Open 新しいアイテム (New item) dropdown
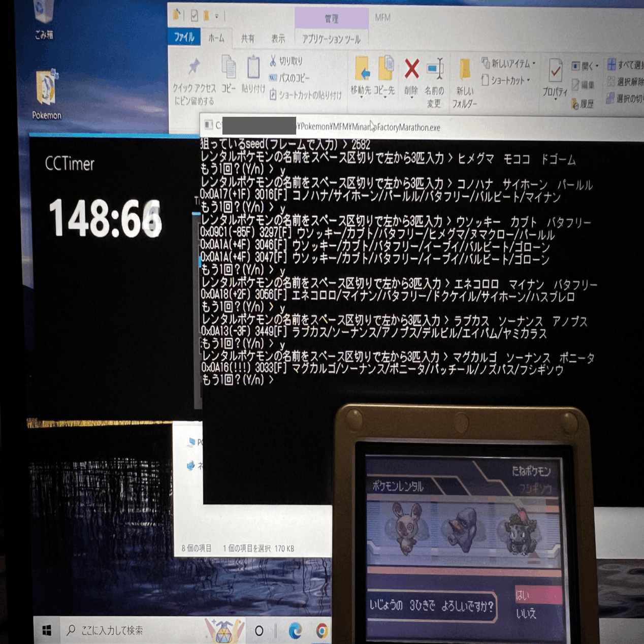 coord(508,63)
